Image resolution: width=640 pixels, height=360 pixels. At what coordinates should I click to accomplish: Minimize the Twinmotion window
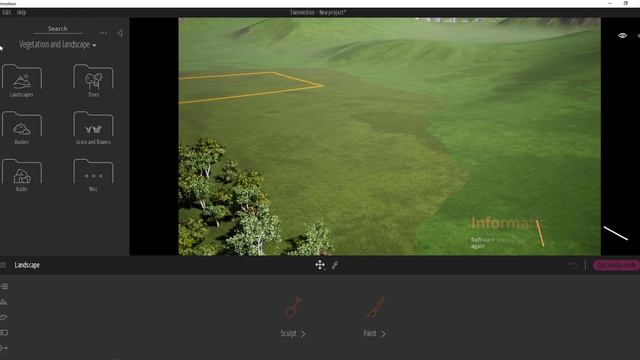click(x=610, y=3)
